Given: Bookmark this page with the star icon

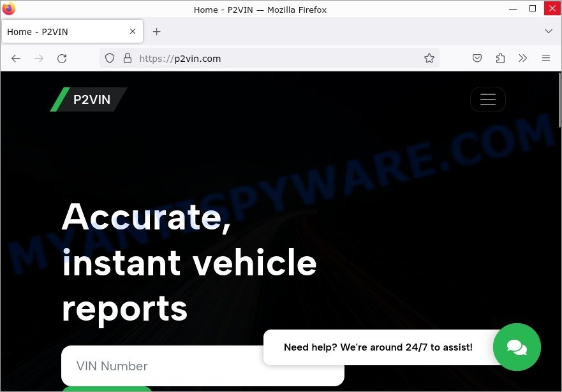Looking at the screenshot, I should (x=429, y=58).
